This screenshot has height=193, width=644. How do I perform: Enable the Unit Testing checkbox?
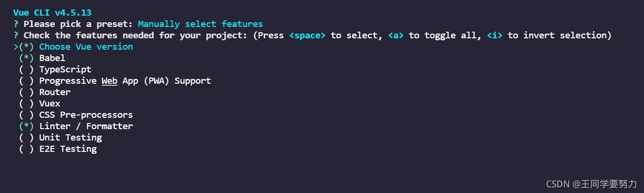click(26, 138)
